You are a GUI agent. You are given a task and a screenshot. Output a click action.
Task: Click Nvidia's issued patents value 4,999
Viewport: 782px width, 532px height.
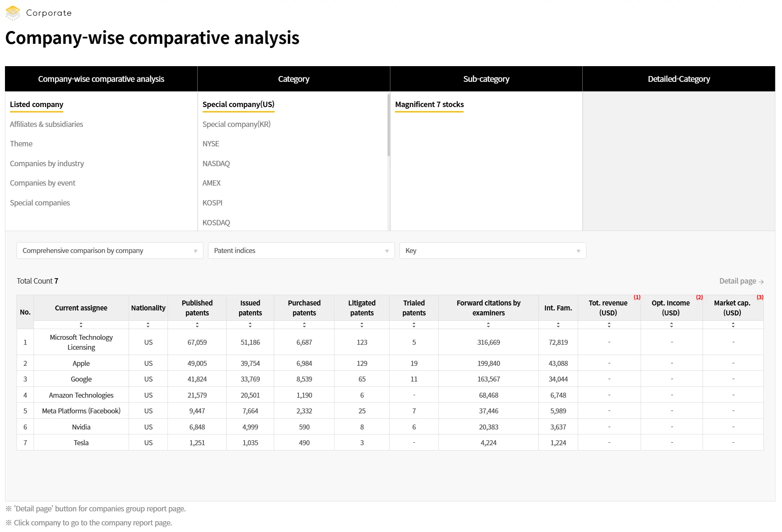250,427
